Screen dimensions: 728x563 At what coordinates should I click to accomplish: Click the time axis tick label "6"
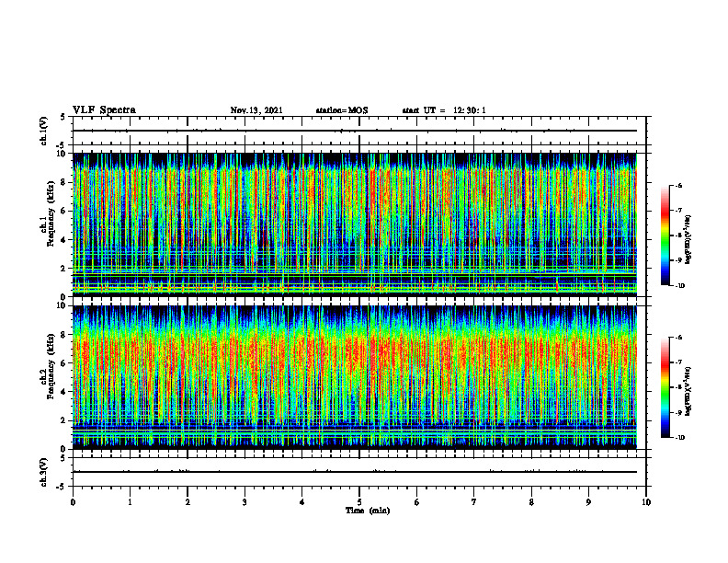click(x=417, y=502)
